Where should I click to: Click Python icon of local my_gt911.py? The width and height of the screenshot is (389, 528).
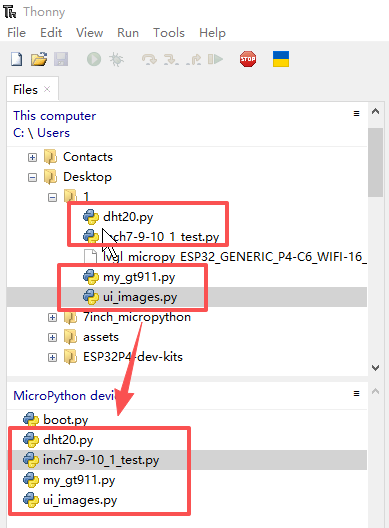click(91, 277)
